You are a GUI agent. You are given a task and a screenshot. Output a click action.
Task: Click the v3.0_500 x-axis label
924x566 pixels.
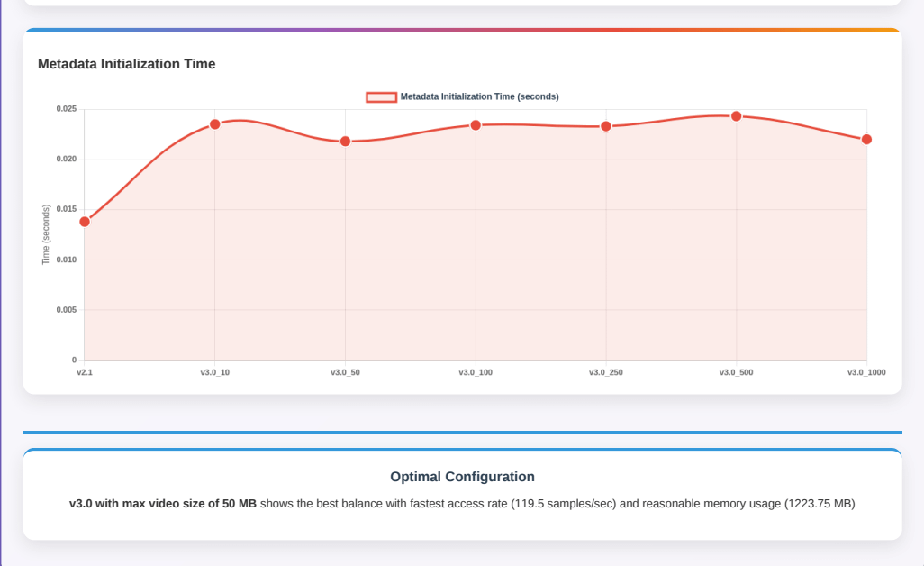pos(736,372)
